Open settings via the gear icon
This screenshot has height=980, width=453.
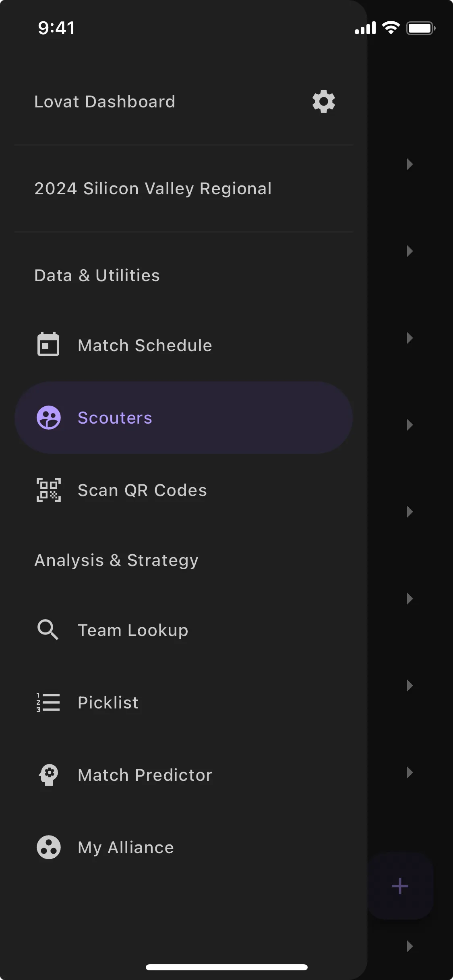(324, 102)
